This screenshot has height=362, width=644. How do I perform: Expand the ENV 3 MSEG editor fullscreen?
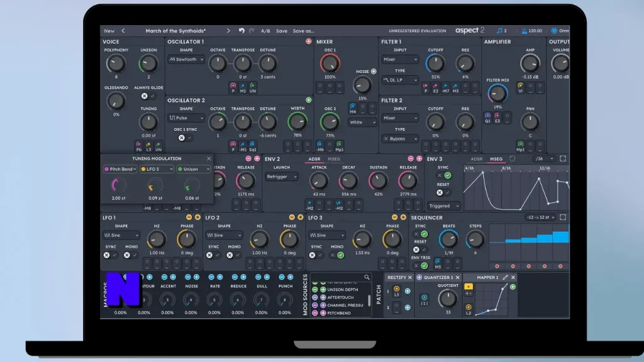563,159
